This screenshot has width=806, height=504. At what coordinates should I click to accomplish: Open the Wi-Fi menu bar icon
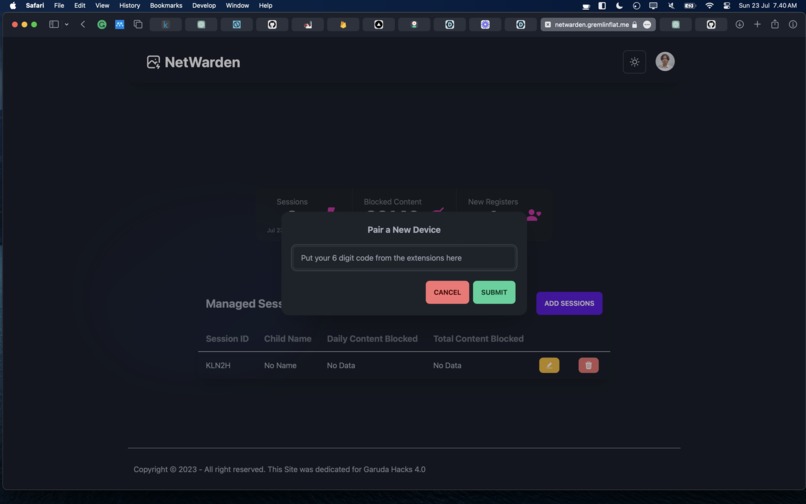click(x=709, y=6)
